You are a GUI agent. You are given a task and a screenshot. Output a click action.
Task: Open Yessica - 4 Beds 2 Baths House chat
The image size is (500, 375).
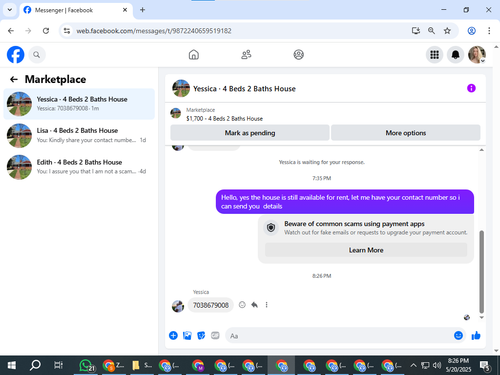coord(79,104)
